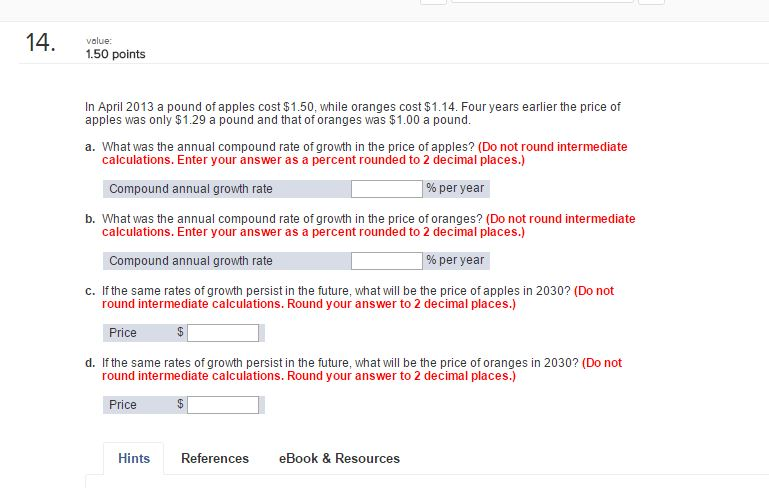Click the apples growth rate input field
Screen dimensions: 769x488
tap(387, 189)
